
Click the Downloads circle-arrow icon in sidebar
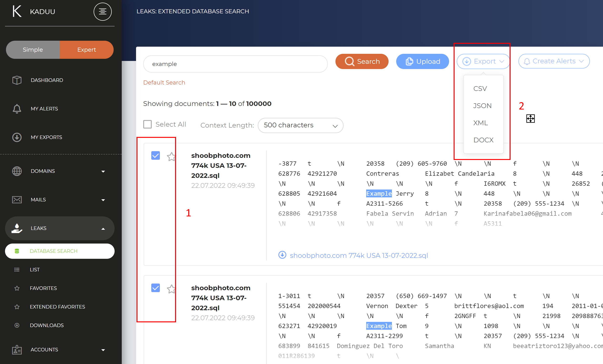point(17,325)
